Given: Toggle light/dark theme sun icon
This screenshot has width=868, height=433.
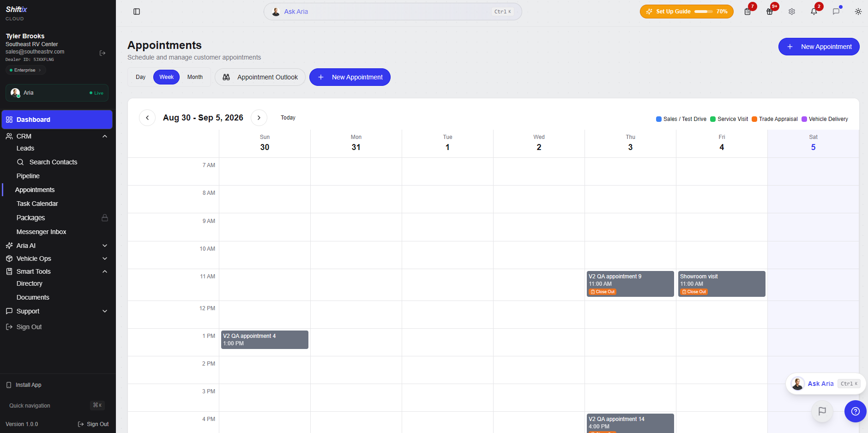Looking at the screenshot, I should tap(858, 12).
